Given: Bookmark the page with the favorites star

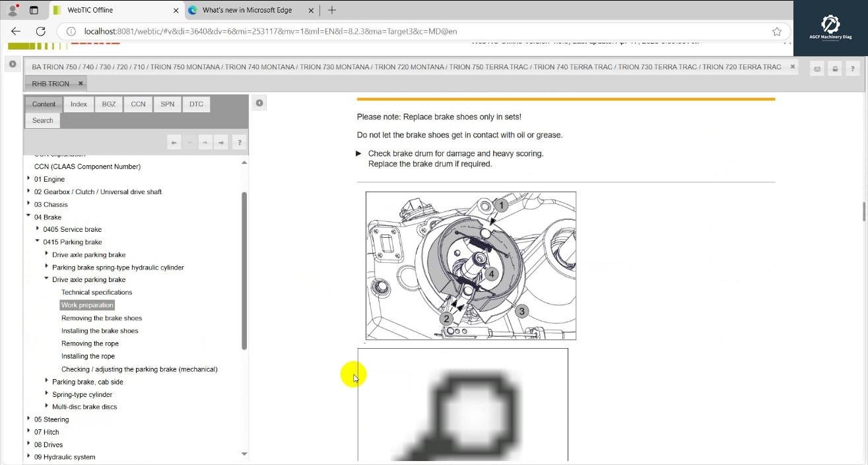Looking at the screenshot, I should [x=777, y=31].
